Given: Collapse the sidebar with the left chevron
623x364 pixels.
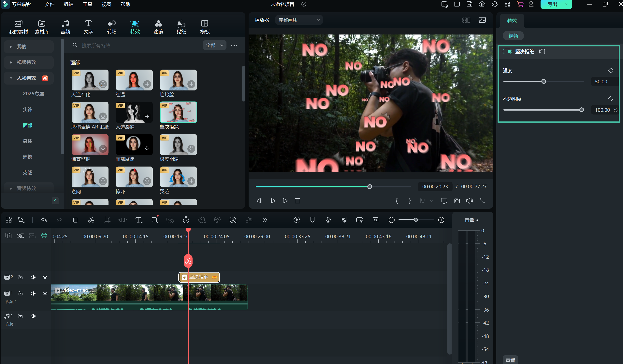Looking at the screenshot, I should pos(55,201).
